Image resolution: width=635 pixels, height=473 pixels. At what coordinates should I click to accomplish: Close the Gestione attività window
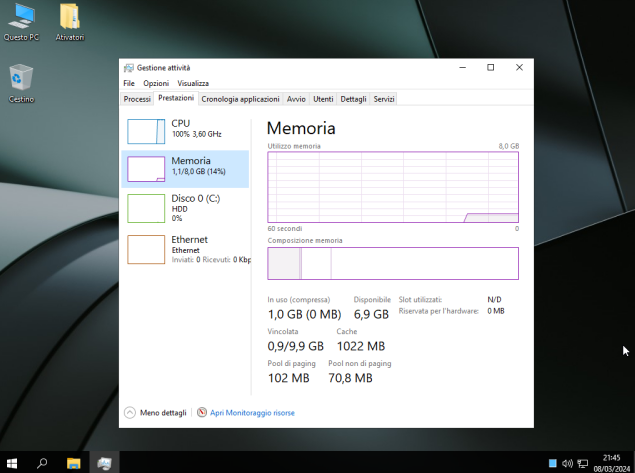(519, 68)
